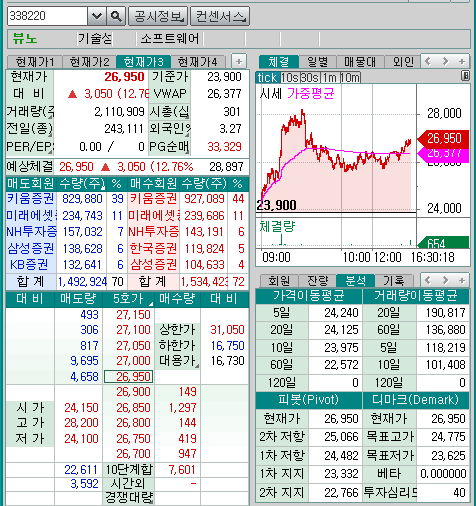Click the 가중평균 legend label
Image resolution: width=476 pixels, height=506 pixels.
coord(311,94)
